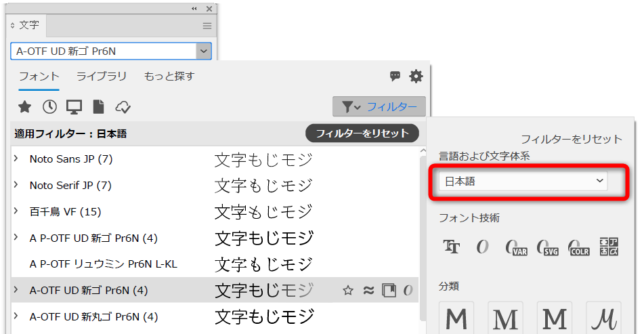Expand the Noto Sans JP font family

(x=16, y=159)
